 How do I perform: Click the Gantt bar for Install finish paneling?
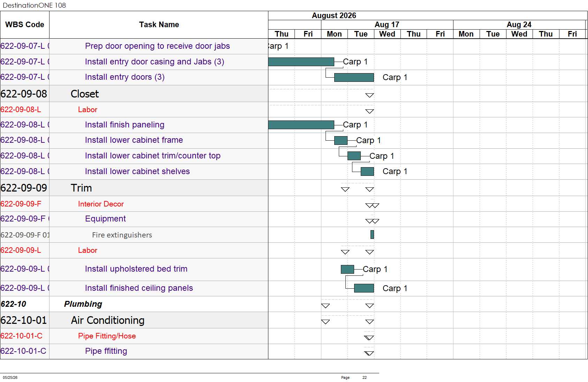click(301, 125)
